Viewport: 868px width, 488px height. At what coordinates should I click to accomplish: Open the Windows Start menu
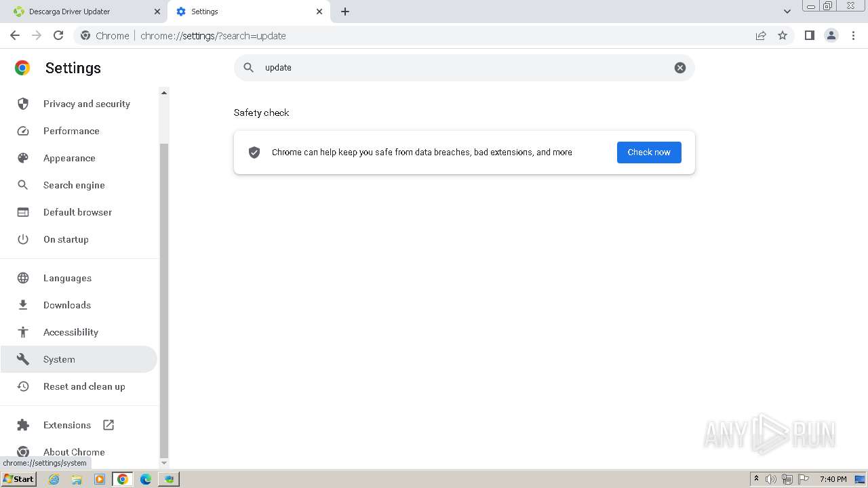pos(18,479)
